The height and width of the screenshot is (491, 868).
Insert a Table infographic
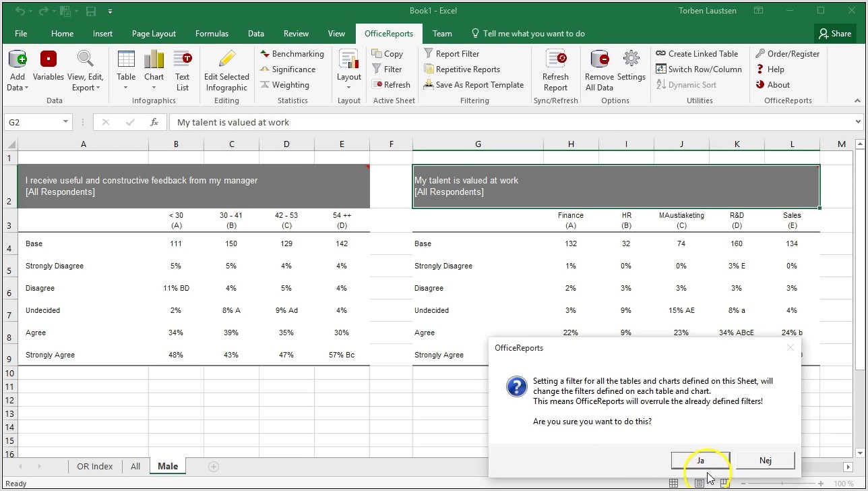pos(126,70)
